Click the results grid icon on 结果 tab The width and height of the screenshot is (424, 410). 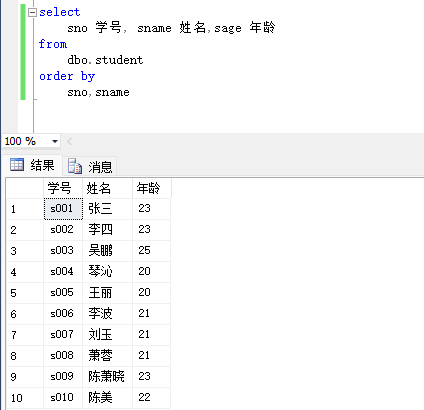pos(17,165)
